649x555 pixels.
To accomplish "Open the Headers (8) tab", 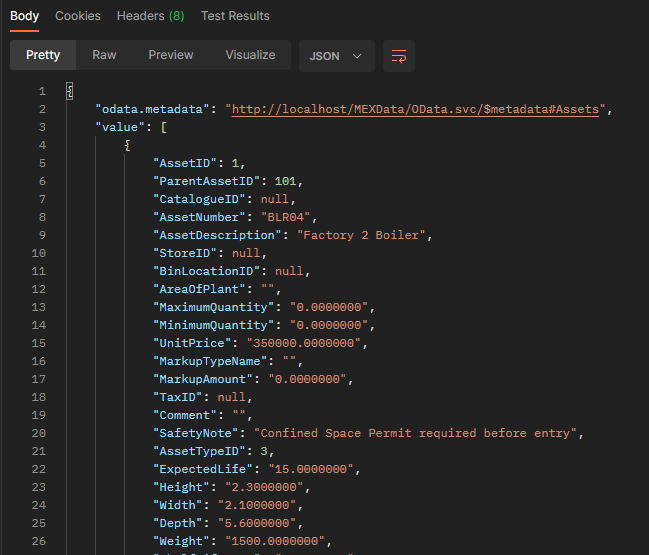I will coord(151,16).
